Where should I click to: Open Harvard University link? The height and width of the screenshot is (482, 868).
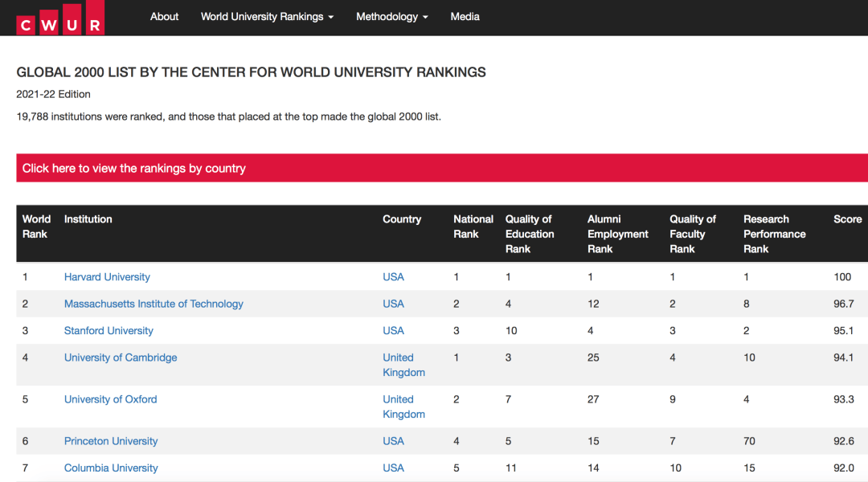[x=107, y=276]
